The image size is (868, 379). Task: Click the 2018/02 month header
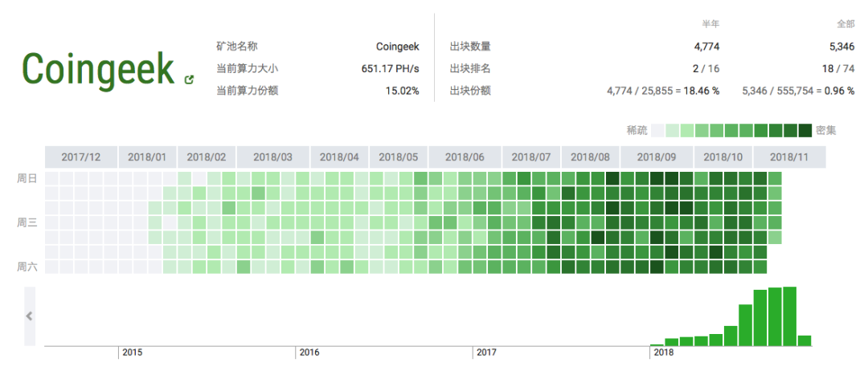207,157
